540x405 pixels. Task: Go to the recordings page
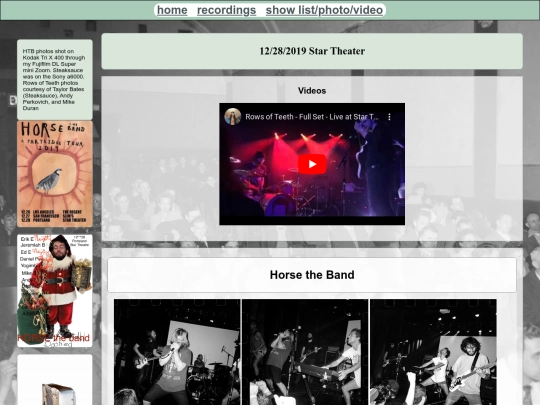226,10
